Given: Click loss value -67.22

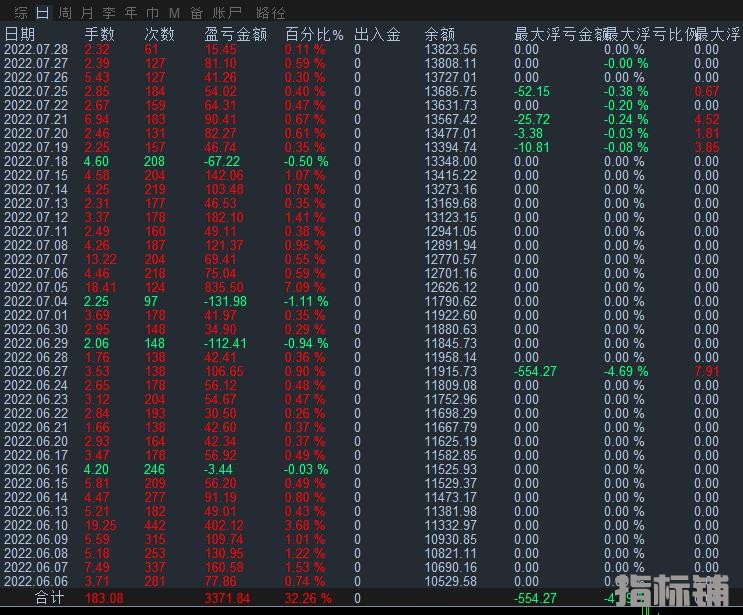Looking at the screenshot, I should pyautogui.click(x=222, y=161).
